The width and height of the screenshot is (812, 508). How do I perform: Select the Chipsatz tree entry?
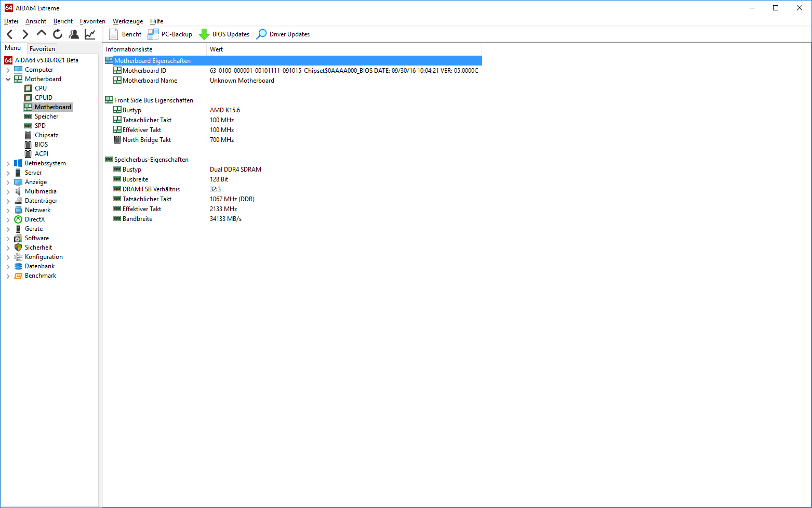point(46,135)
